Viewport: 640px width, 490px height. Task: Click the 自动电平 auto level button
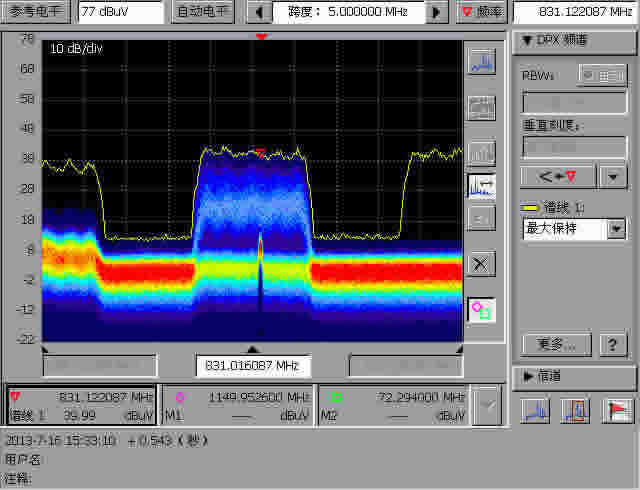coord(203,12)
